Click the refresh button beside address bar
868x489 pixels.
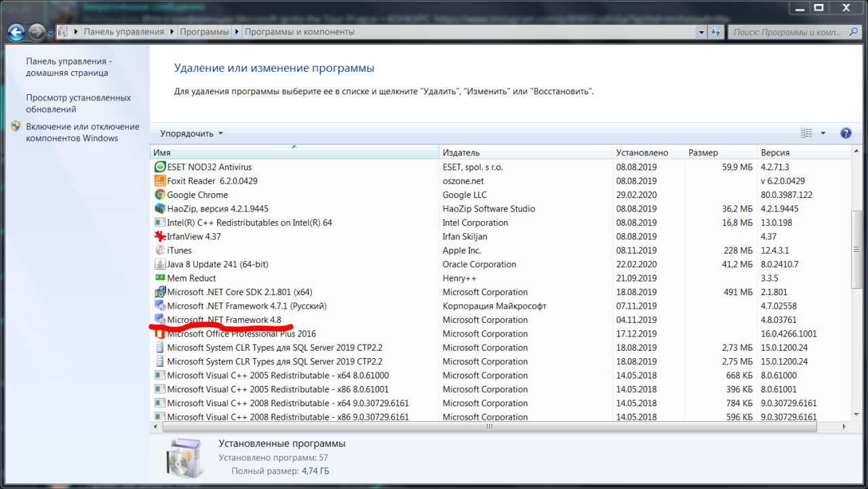[x=716, y=32]
